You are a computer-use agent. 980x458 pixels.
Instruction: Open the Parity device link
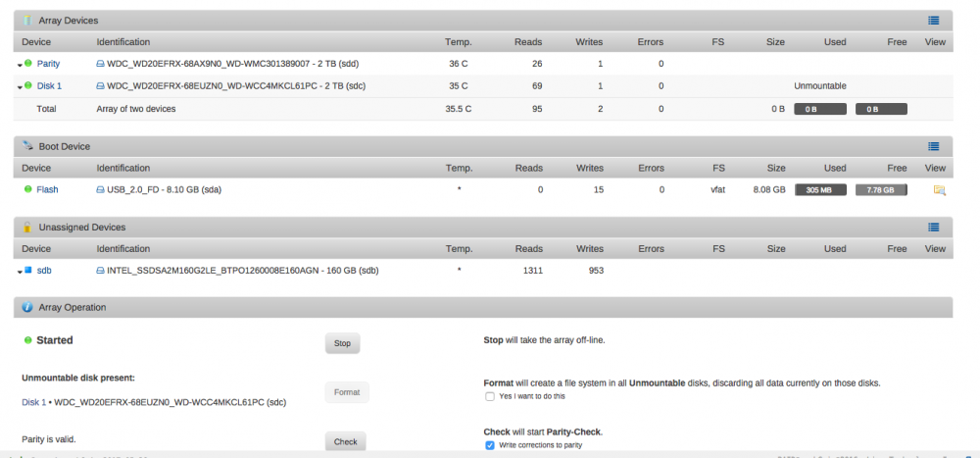48,64
